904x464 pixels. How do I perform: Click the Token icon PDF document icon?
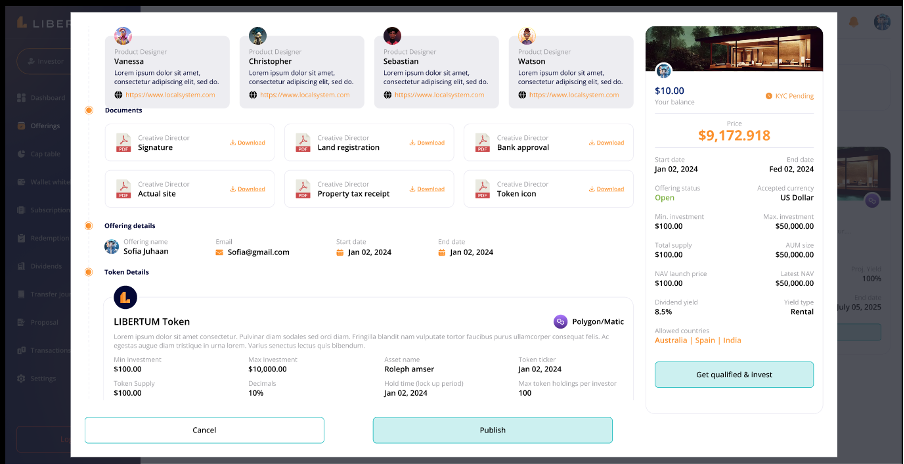click(482, 189)
